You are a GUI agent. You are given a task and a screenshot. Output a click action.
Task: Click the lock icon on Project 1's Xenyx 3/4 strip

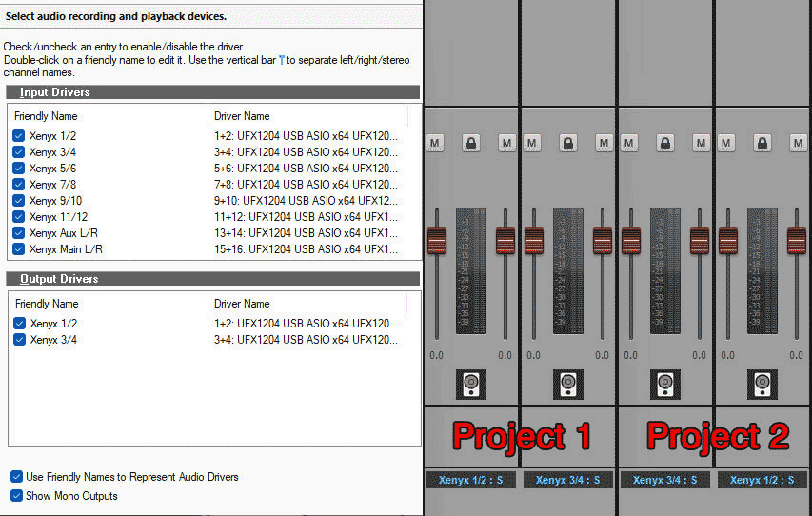click(x=568, y=143)
